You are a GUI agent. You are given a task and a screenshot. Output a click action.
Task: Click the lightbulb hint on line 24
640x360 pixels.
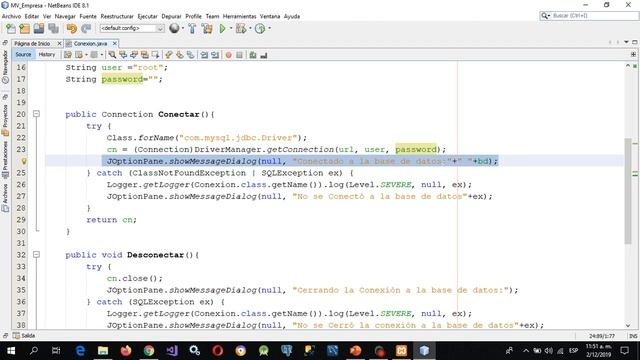[x=24, y=161]
